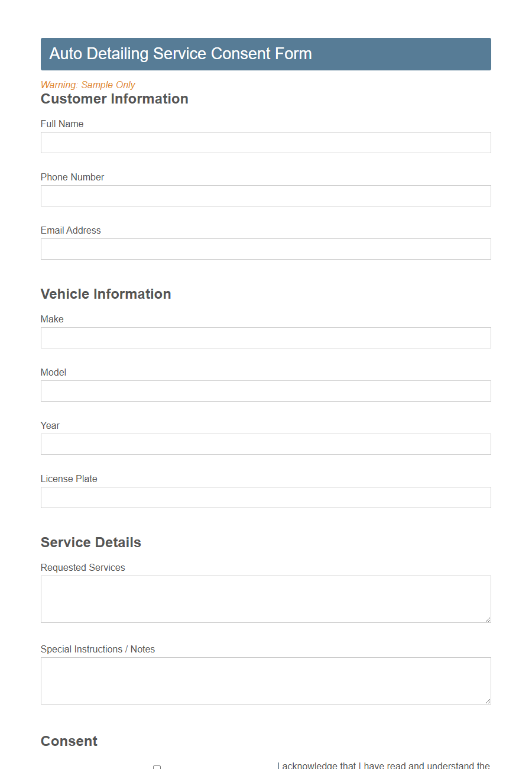Screen dimensions: 532x769
Task: Click the Special Instructions resize handle
Action: (x=488, y=700)
